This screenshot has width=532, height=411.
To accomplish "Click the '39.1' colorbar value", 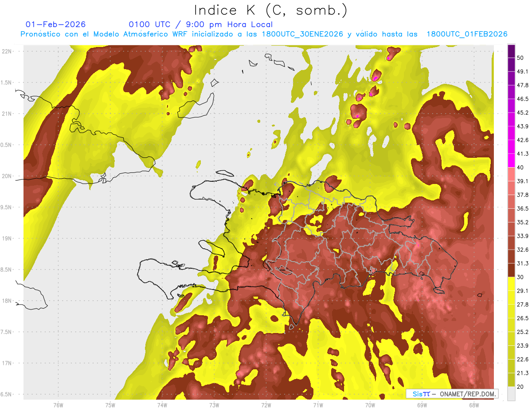I will (x=523, y=181).
